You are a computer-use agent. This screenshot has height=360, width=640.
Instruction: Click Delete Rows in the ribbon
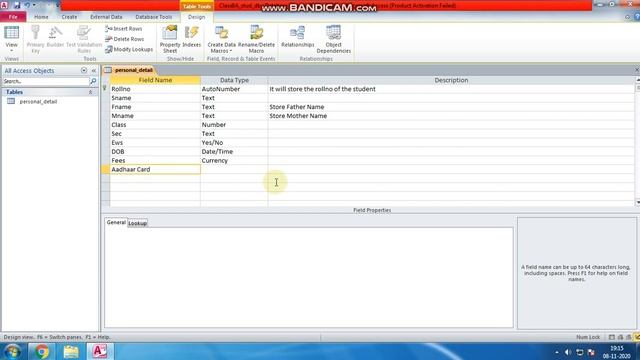(124, 39)
